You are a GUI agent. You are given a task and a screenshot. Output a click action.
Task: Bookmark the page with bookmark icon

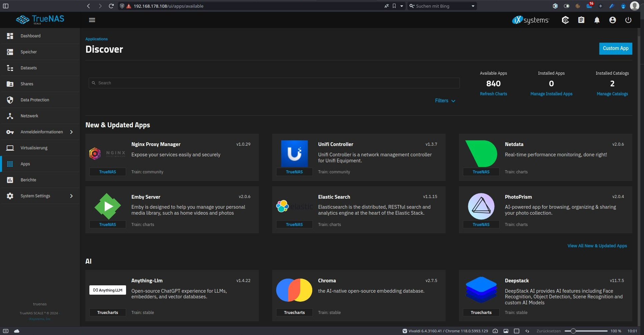[x=394, y=6]
